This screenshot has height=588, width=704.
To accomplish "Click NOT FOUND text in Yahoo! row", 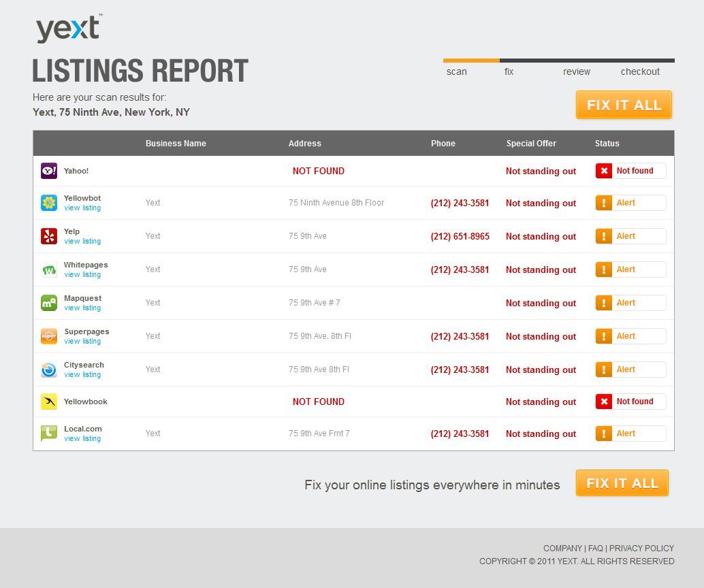I will pyautogui.click(x=319, y=171).
